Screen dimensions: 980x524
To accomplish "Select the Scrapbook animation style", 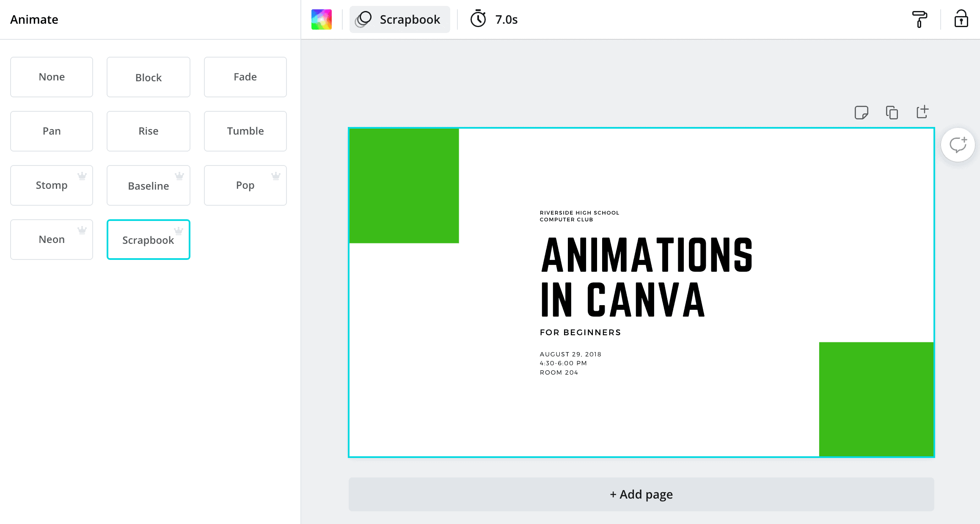I will pos(148,240).
